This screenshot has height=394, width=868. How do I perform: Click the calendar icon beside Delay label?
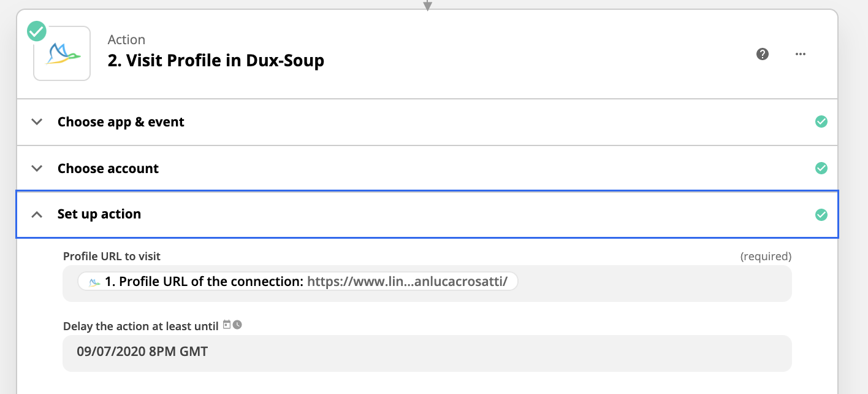[227, 325]
